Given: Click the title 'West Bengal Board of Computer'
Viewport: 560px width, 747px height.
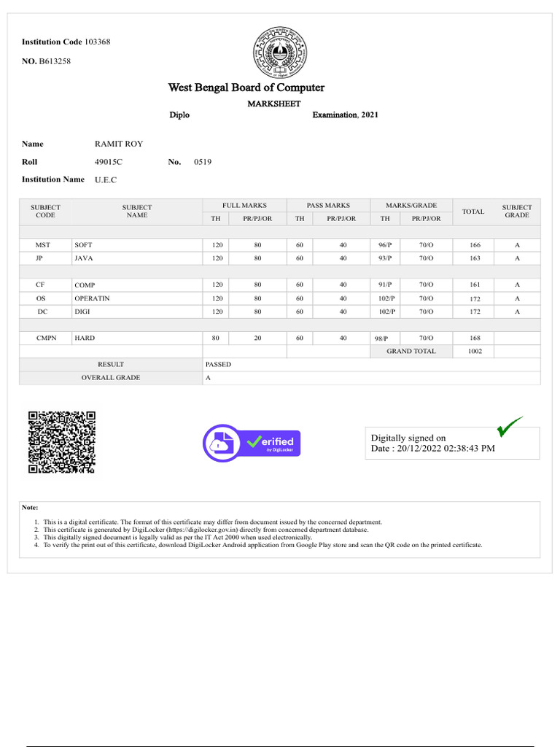Looking at the screenshot, I should [x=246, y=88].
